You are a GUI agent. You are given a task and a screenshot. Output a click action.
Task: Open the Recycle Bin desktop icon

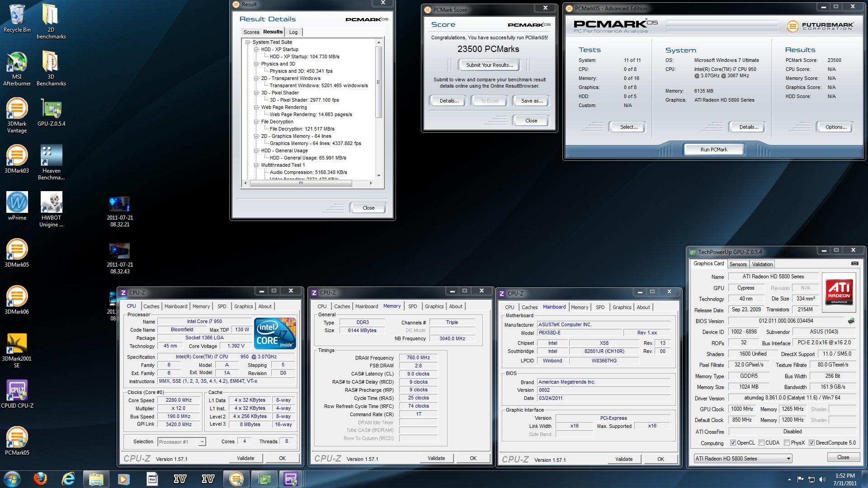(x=17, y=18)
